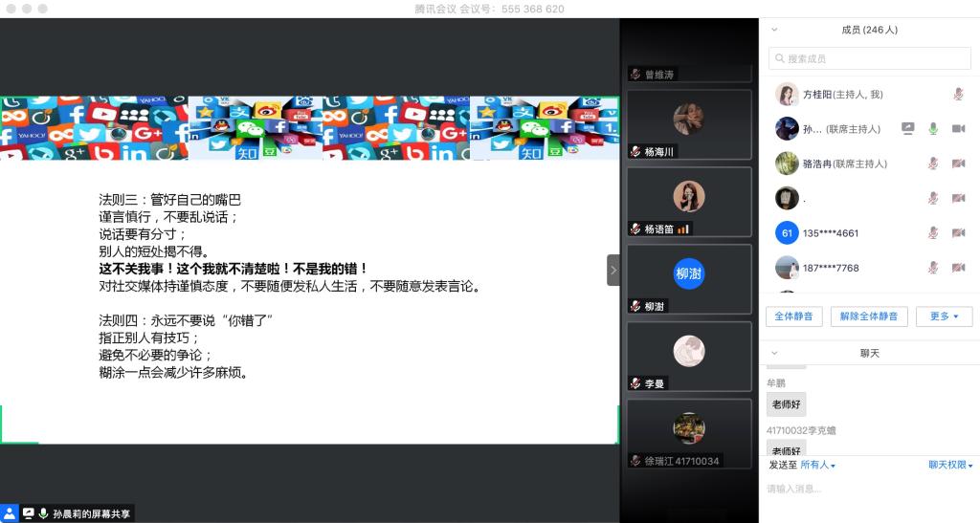Toggle 187****7768 member camera icon
Viewport: 980px width, 523px height.
coord(958,268)
